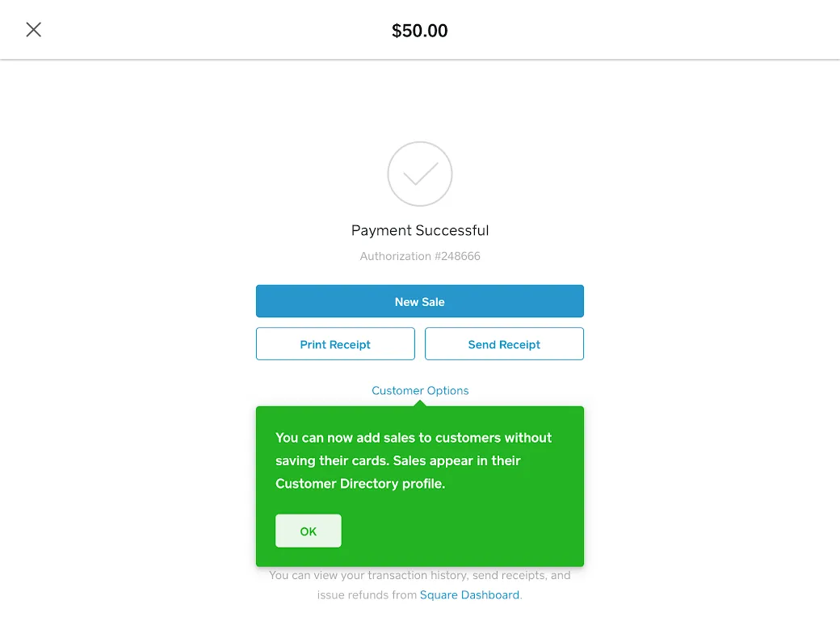This screenshot has width=840, height=630.
Task: Open the Send Receipt option
Action: (504, 344)
